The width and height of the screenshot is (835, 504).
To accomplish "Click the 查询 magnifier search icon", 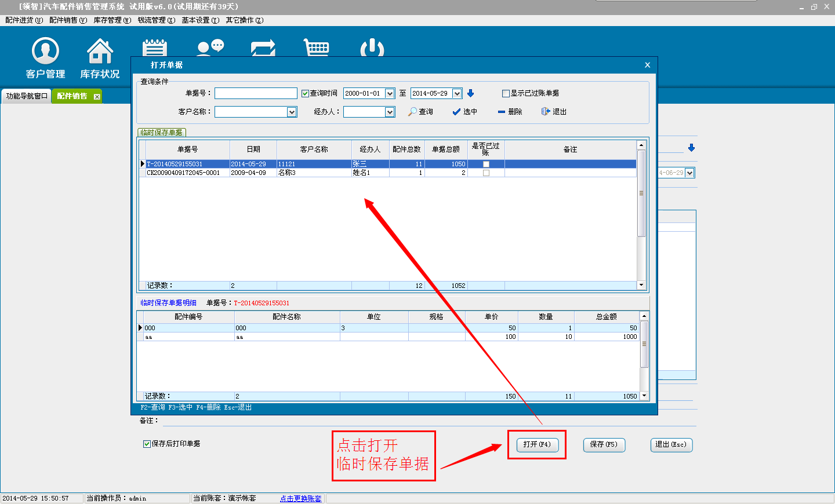I will click(412, 112).
